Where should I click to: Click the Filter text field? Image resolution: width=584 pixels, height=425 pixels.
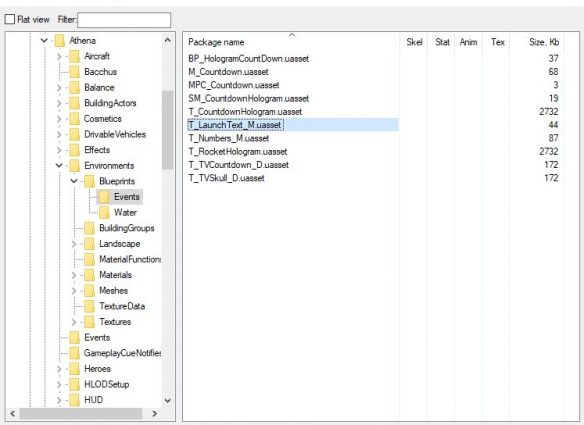click(x=124, y=20)
